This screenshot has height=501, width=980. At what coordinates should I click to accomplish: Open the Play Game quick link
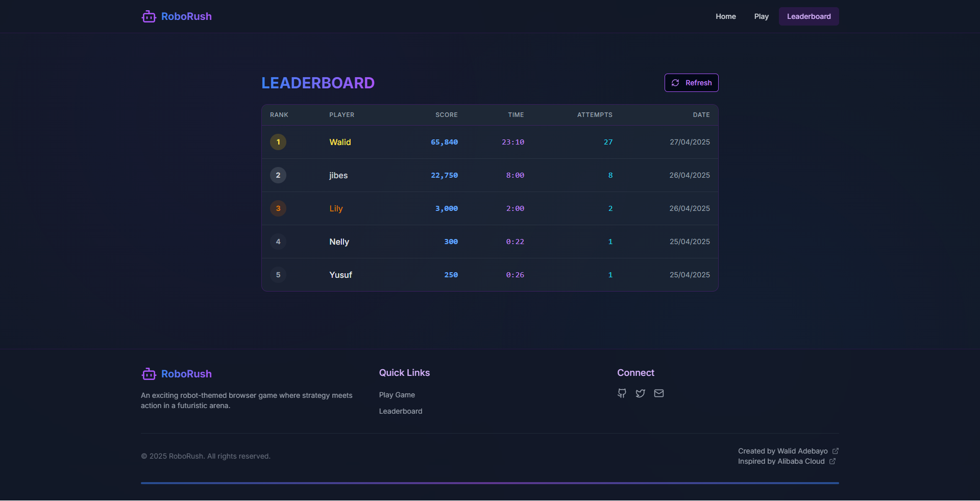pyautogui.click(x=397, y=395)
